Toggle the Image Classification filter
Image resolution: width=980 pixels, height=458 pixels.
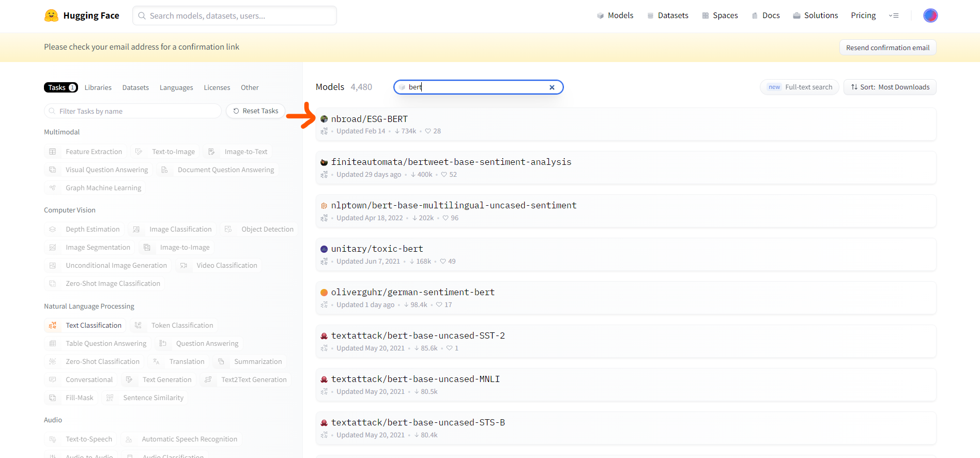coord(172,229)
